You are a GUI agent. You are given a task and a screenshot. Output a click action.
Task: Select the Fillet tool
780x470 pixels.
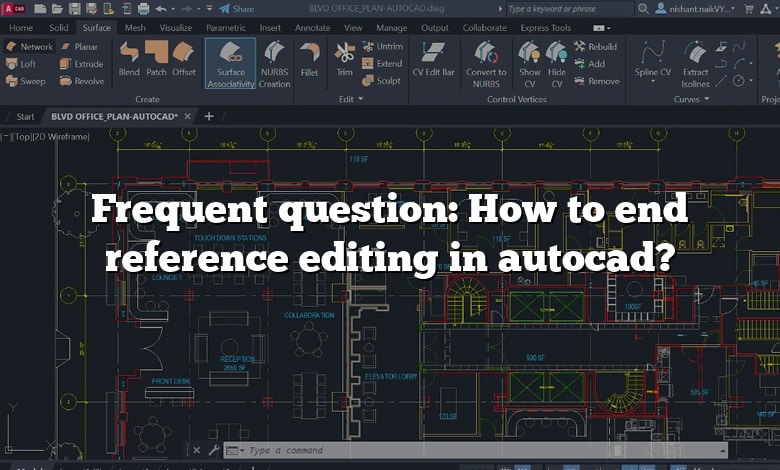coord(310,60)
